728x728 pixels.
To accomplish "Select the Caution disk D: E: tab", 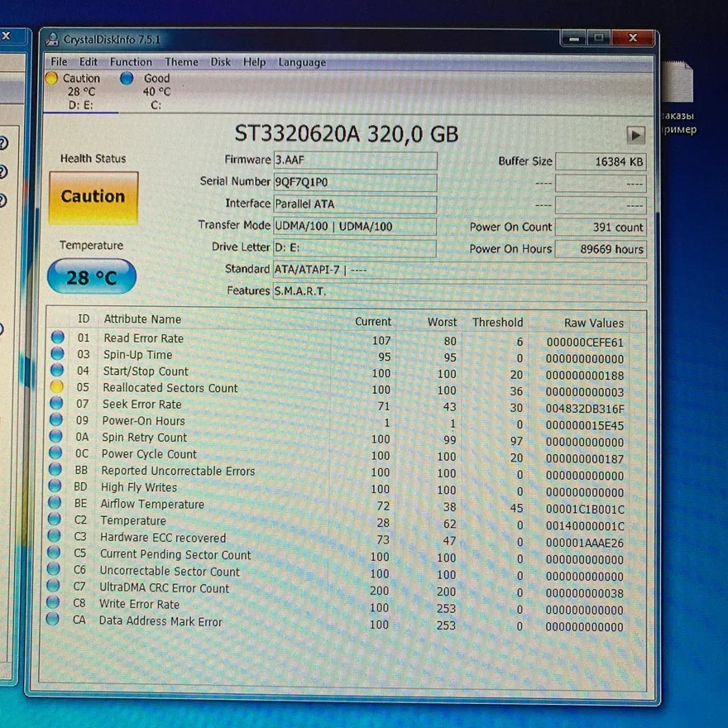I will 80,92.
